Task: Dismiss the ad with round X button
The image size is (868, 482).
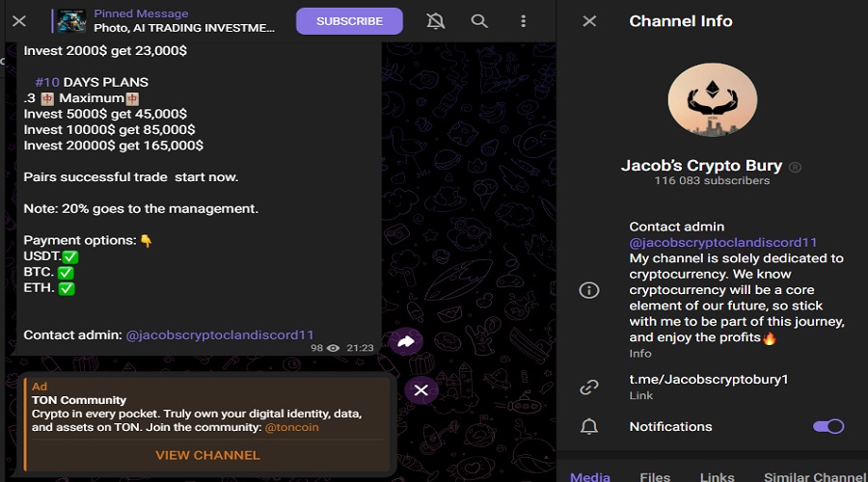Action: pos(420,390)
